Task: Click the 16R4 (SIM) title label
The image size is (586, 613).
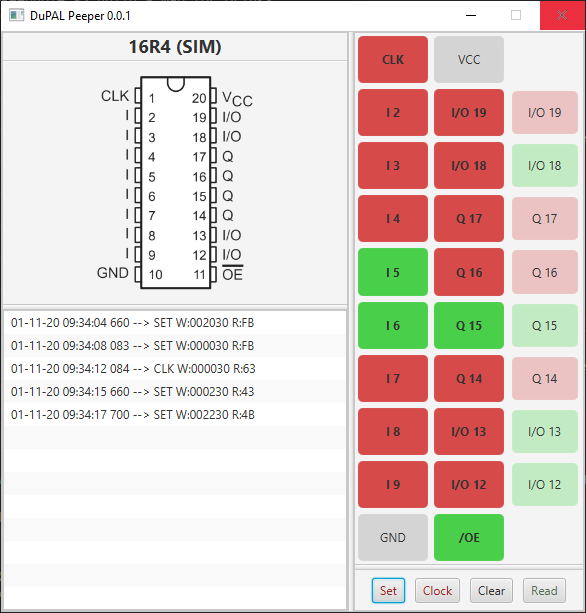Action: pos(175,47)
